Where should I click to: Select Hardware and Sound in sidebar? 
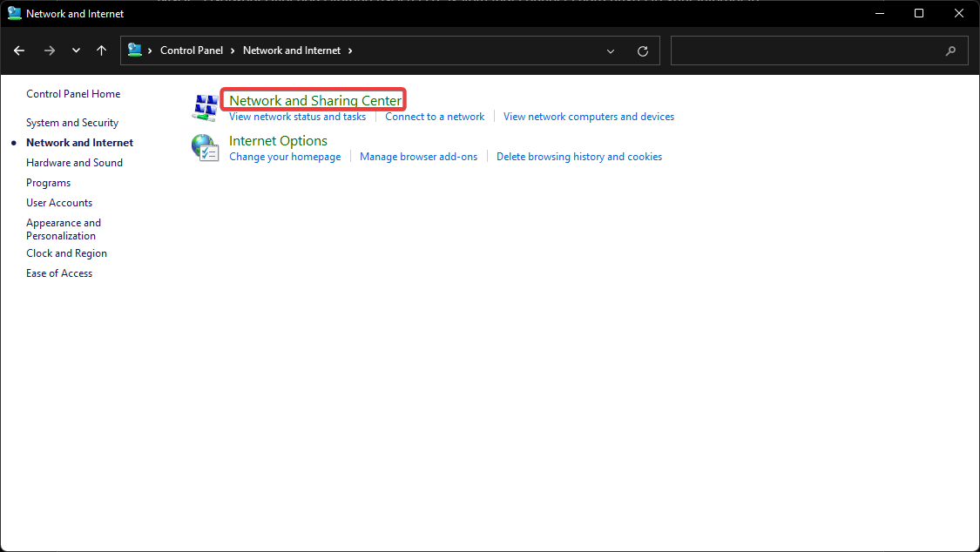tap(74, 162)
